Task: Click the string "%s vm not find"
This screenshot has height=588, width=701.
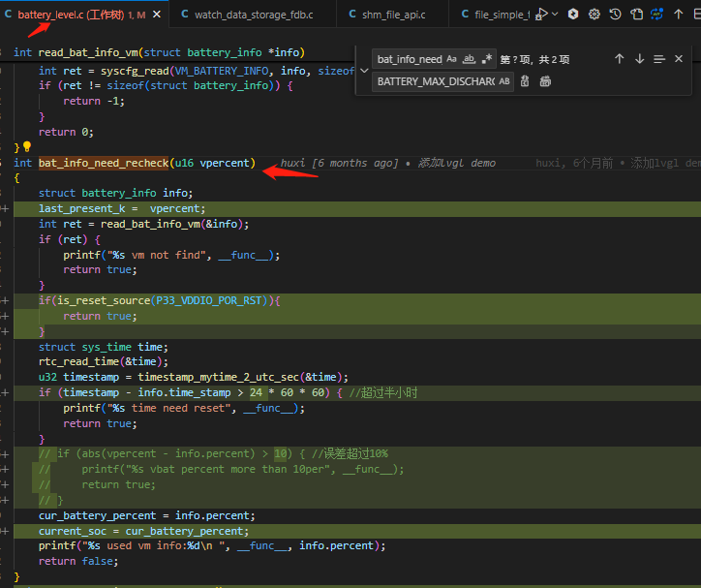Action: (x=156, y=255)
